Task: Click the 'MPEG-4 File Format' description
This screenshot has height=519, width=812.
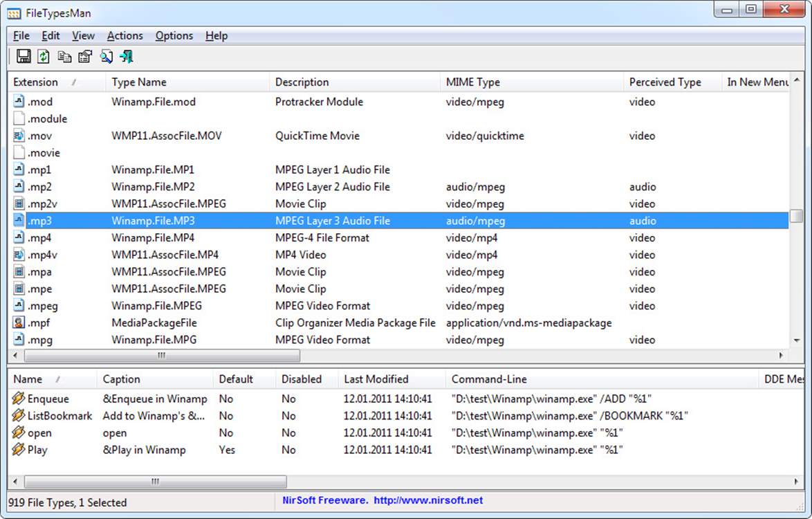Action: click(322, 238)
